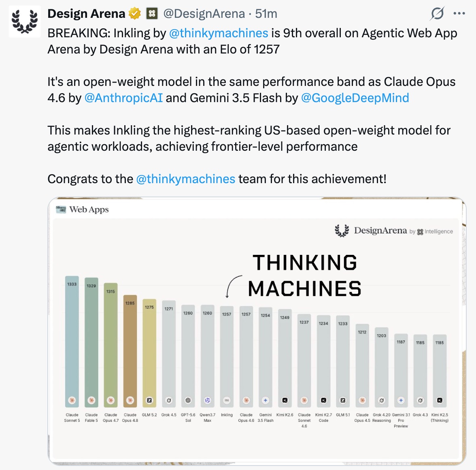Click the brown Claude Opus 4.8 bar

coord(130,351)
